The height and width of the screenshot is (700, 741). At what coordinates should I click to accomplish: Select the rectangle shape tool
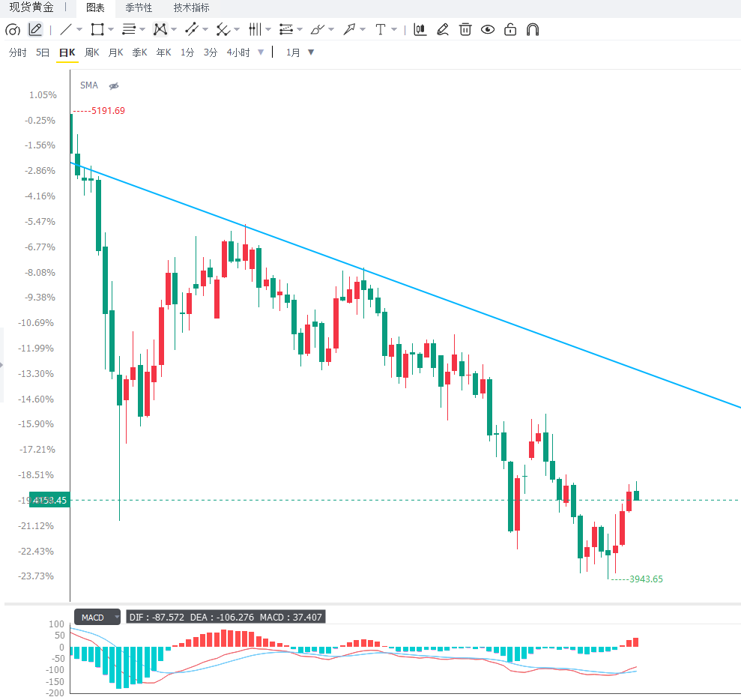click(97, 29)
